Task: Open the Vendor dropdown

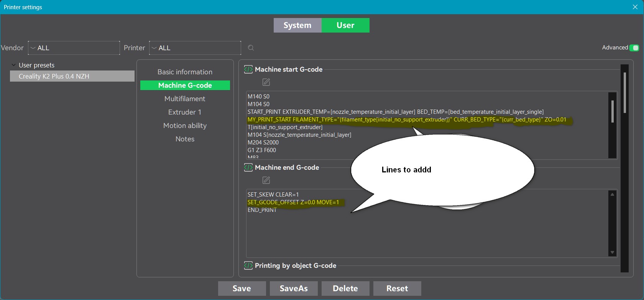Action: [74, 48]
